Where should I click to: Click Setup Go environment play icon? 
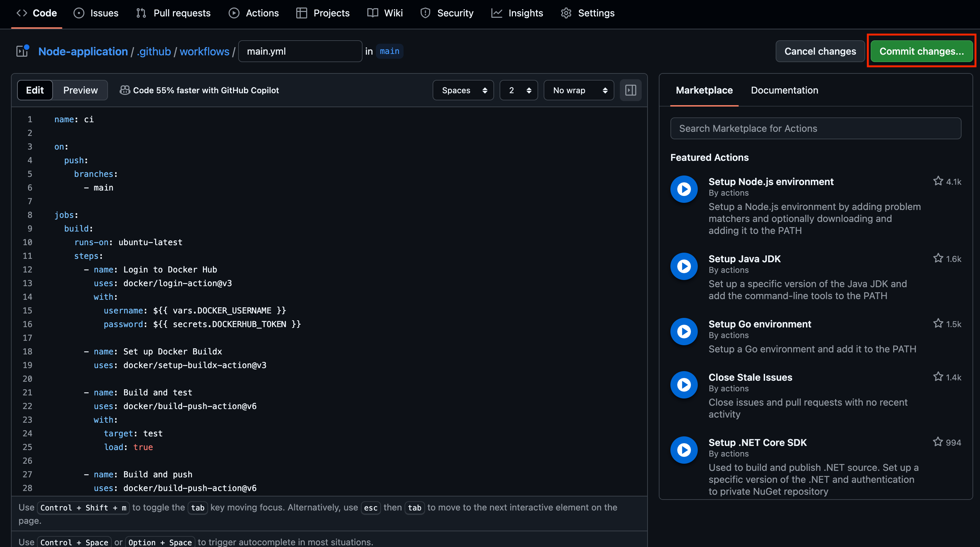coord(684,332)
